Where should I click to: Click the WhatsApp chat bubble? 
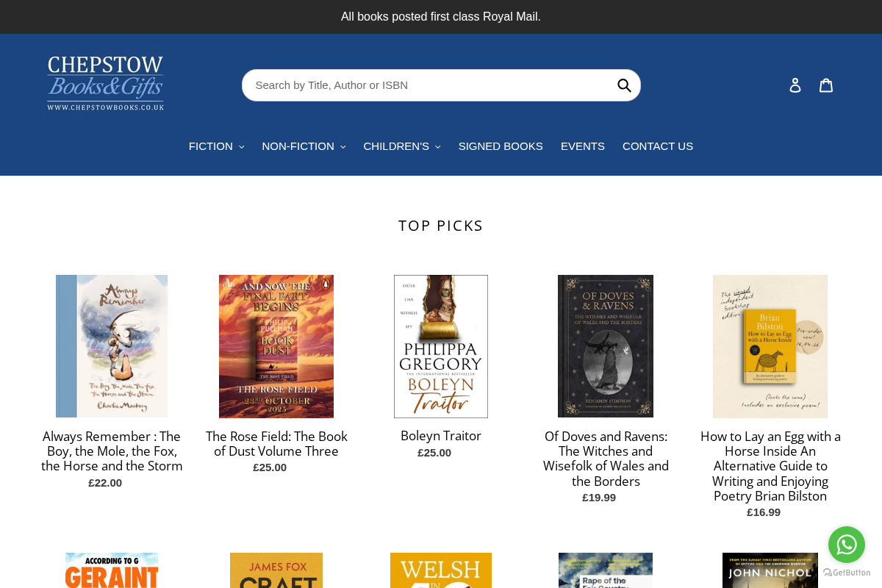coord(847,544)
